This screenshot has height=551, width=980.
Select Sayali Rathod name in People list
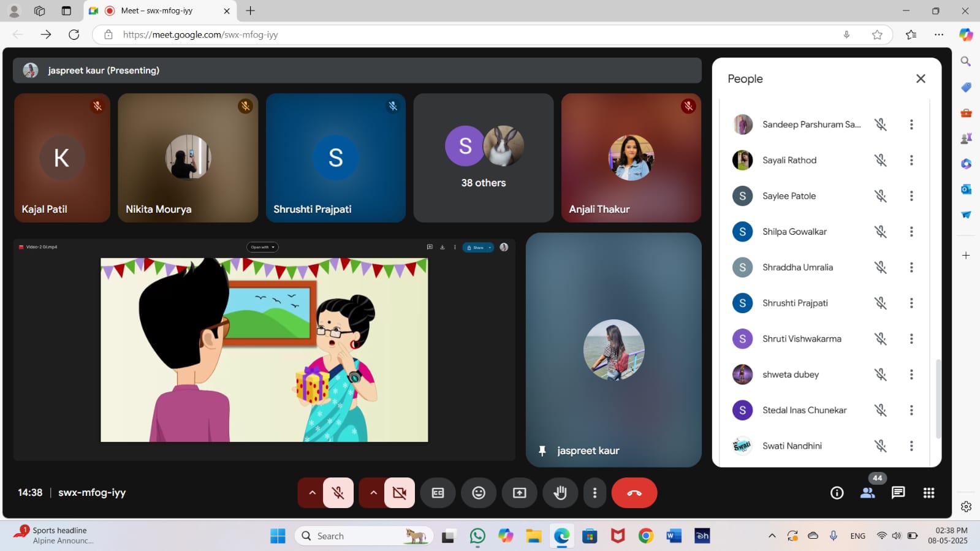click(789, 160)
